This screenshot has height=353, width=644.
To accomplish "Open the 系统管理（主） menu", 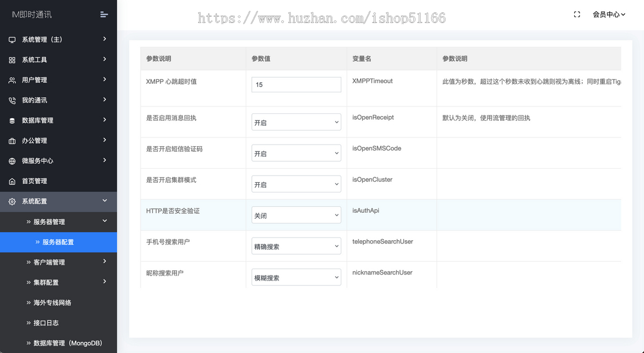I will 58,40.
